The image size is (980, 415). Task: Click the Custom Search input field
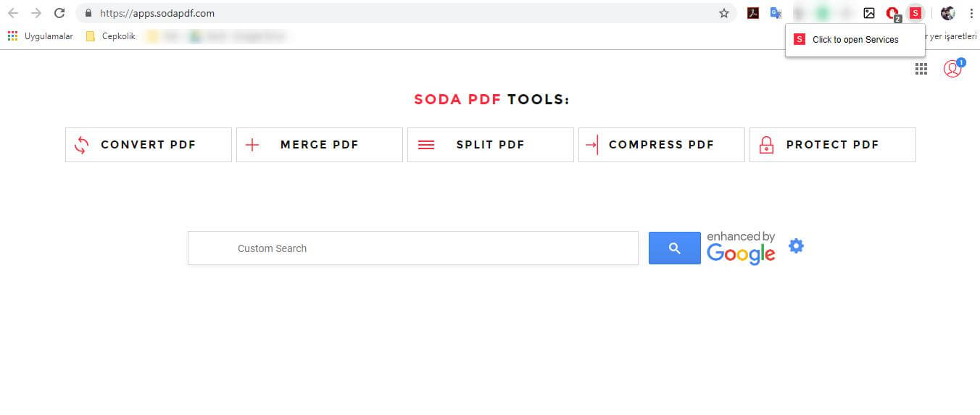pos(413,248)
